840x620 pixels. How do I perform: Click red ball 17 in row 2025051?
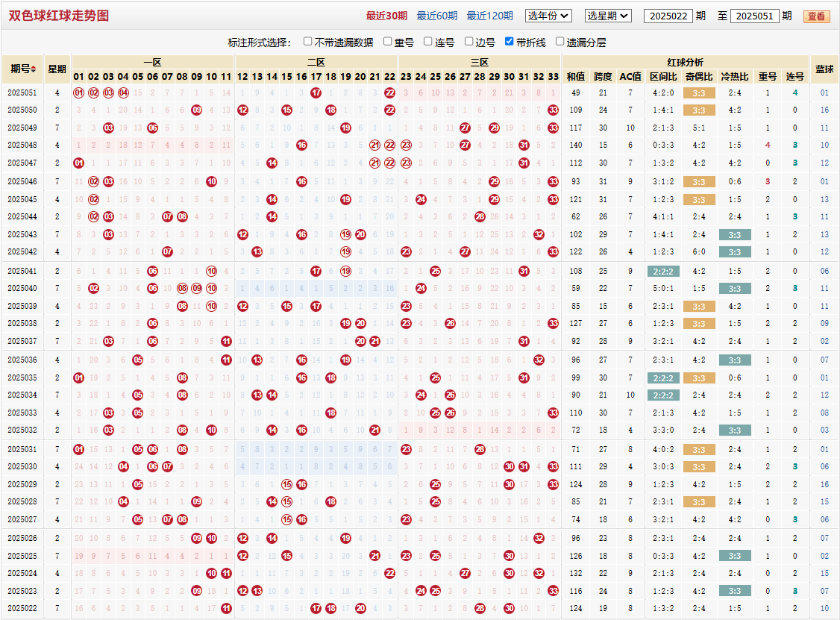[x=316, y=93]
